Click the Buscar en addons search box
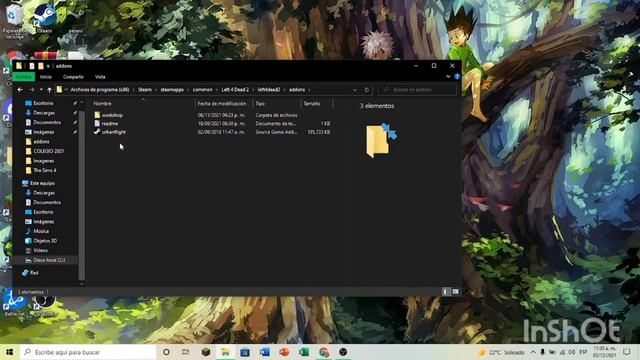This screenshot has width=640, height=360. (x=417, y=90)
